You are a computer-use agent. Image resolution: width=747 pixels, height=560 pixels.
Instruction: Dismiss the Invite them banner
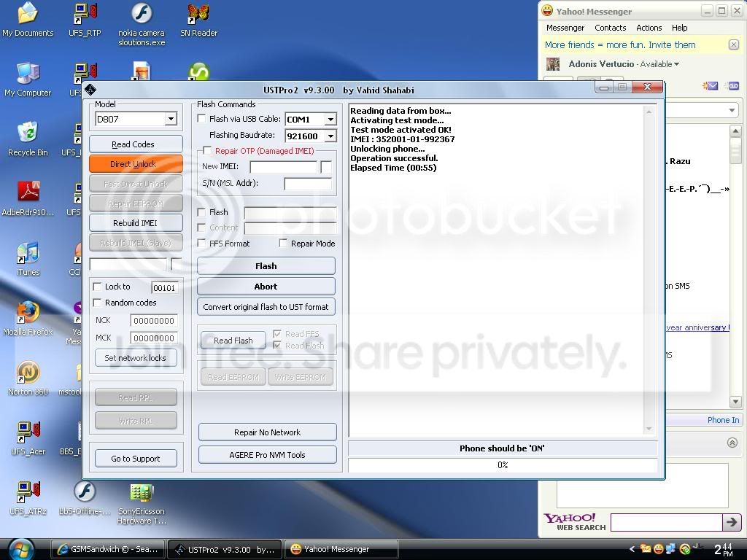(734, 44)
